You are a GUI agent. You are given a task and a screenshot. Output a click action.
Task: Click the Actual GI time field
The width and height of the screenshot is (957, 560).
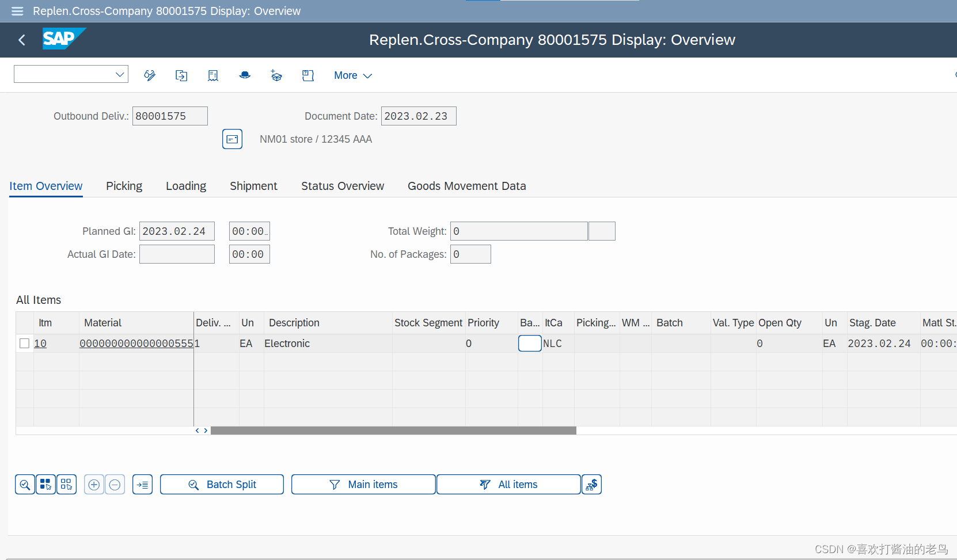click(x=249, y=254)
